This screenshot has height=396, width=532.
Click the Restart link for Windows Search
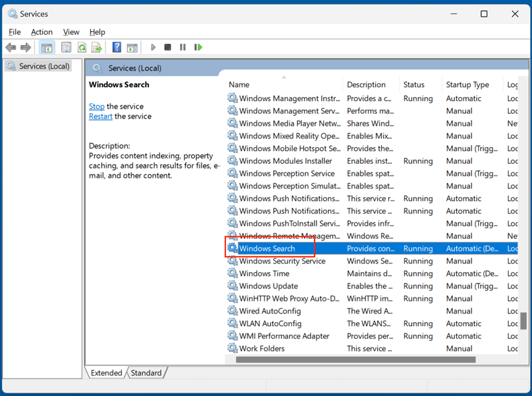pyautogui.click(x=100, y=116)
